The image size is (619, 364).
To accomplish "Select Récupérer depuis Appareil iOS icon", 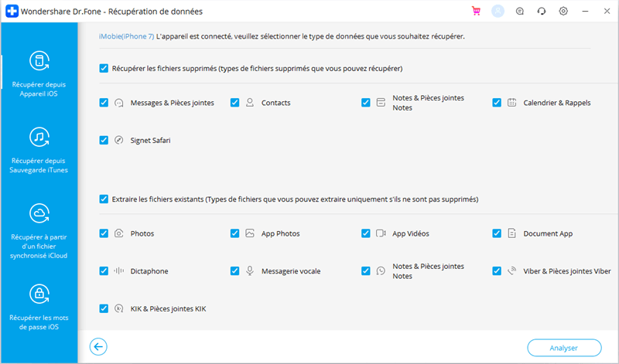I will click(x=39, y=61).
